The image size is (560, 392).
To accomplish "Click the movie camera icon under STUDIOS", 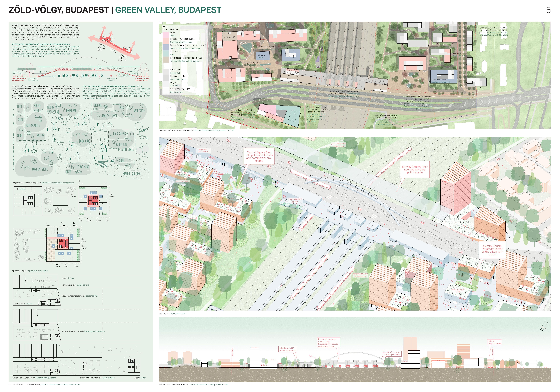I will 96,110.
